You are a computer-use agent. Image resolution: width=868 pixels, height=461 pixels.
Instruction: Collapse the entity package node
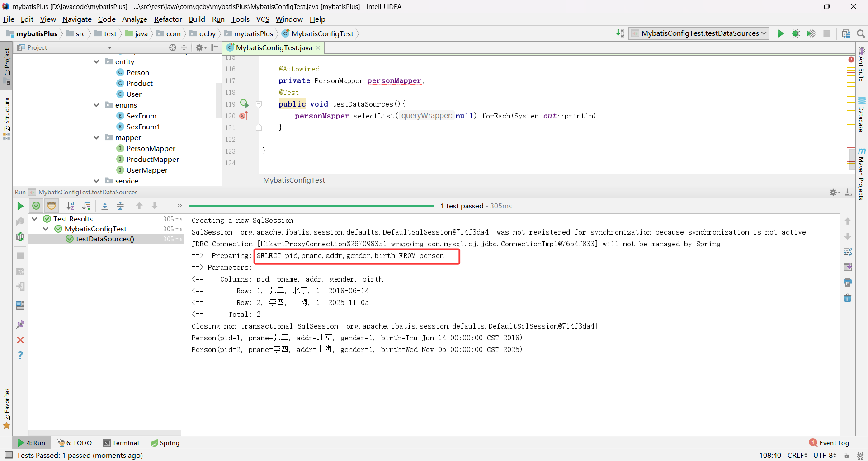click(96, 61)
